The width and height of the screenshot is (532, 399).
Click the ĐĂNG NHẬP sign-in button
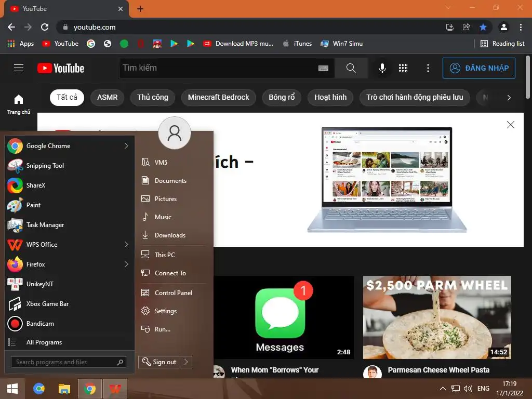[478, 68]
